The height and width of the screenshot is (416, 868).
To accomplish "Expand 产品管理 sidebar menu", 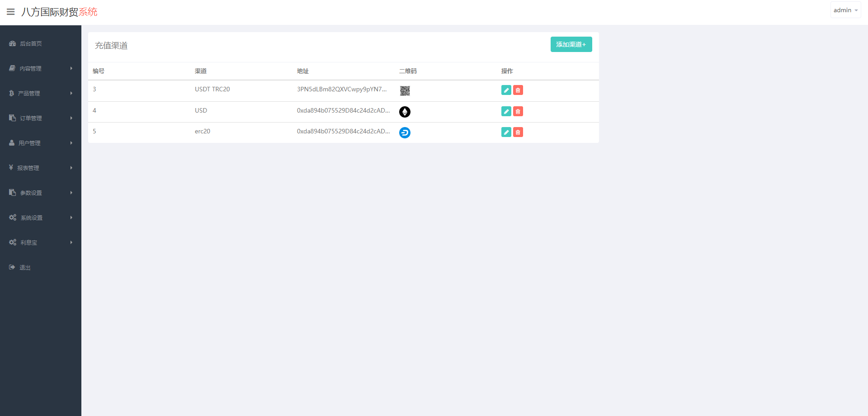I will click(x=40, y=93).
